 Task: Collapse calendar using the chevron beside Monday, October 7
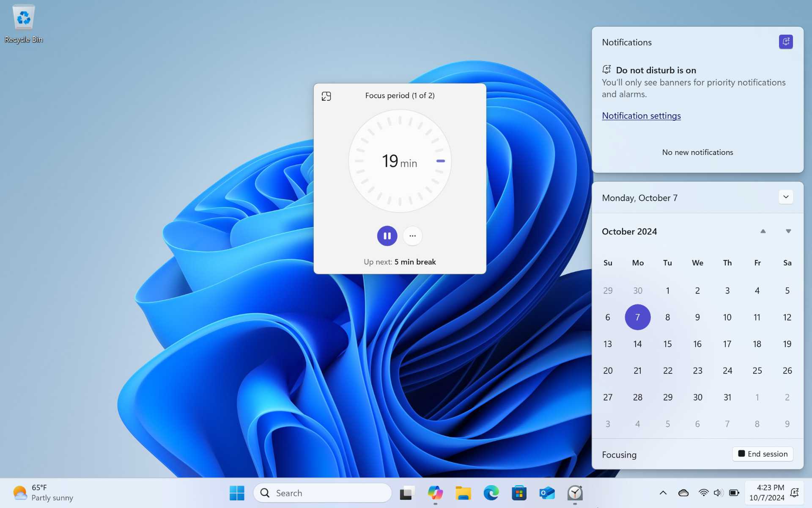(786, 197)
